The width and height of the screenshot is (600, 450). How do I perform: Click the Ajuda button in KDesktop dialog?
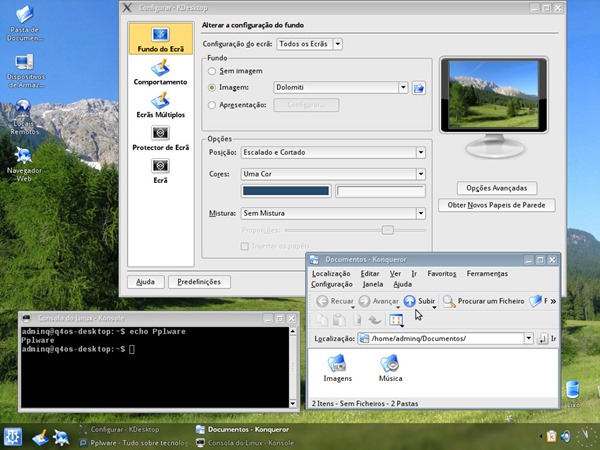click(x=145, y=282)
